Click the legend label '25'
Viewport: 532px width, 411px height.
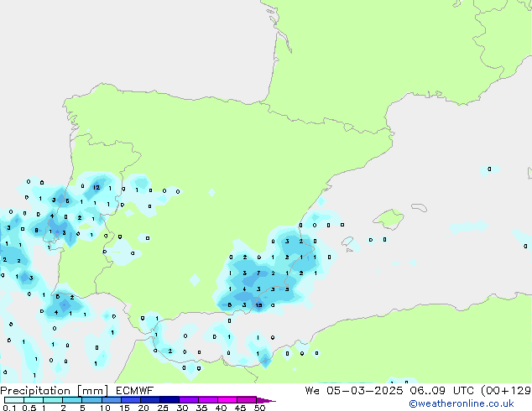point(163,408)
